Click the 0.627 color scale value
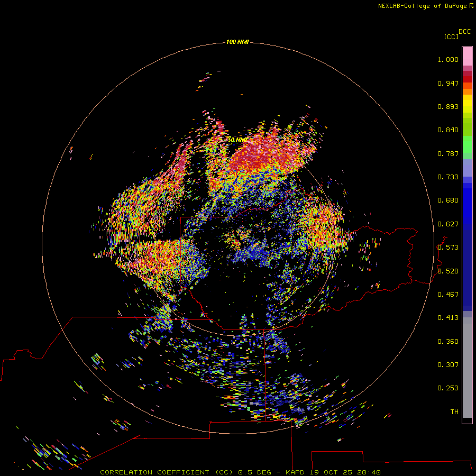This screenshot has width=476, height=476. tap(448, 224)
